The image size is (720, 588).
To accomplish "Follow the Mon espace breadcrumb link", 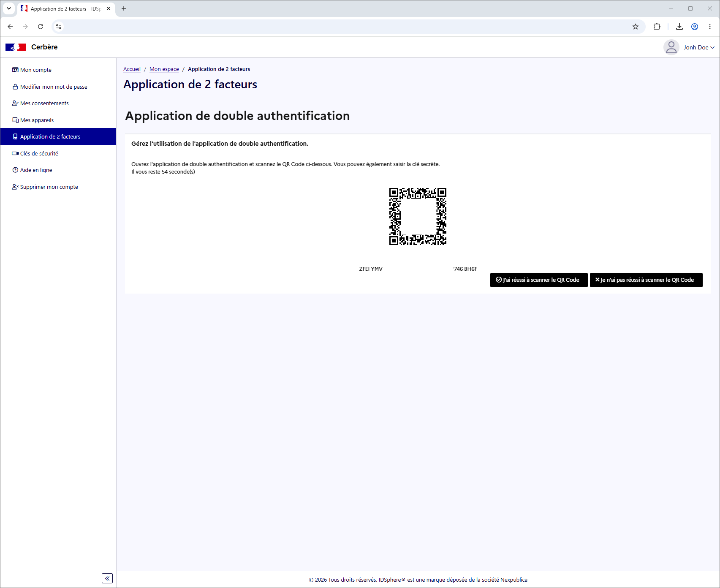I will [x=164, y=69].
